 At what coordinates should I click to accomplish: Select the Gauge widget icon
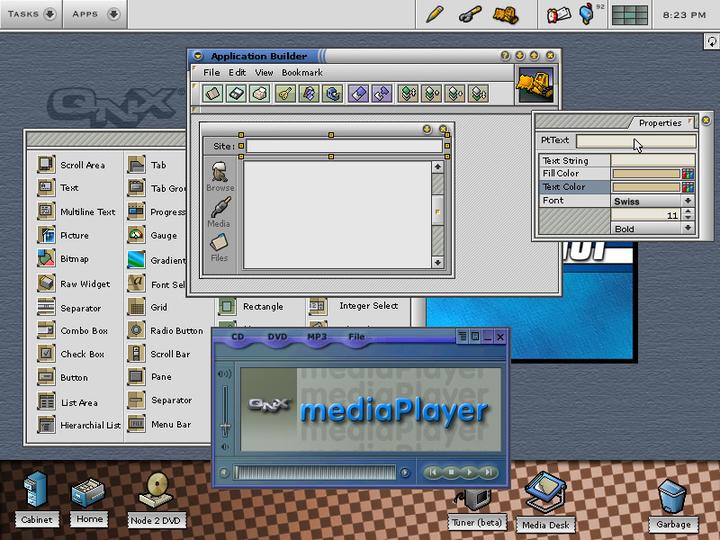[x=137, y=236]
